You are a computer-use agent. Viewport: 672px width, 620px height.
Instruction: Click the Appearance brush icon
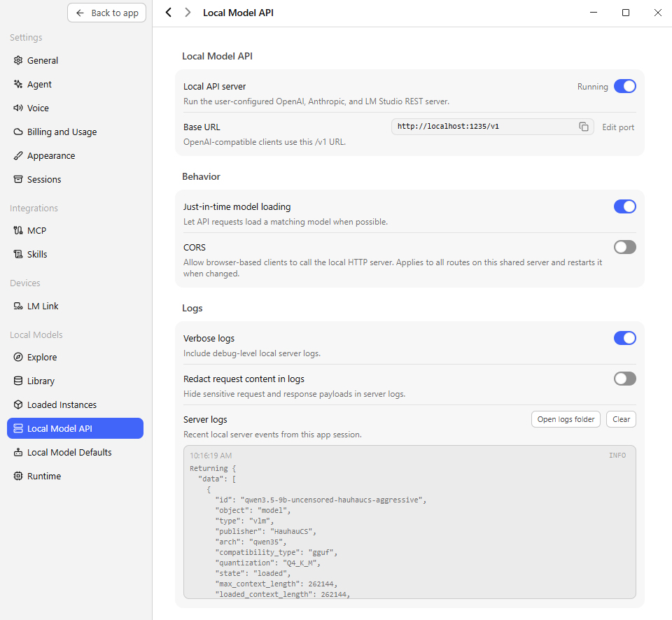click(18, 155)
